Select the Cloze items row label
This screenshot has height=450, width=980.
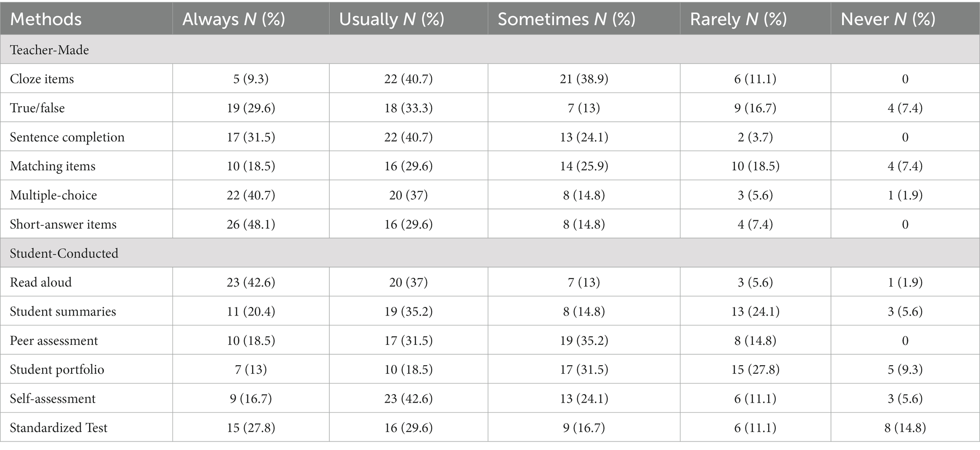[42, 79]
